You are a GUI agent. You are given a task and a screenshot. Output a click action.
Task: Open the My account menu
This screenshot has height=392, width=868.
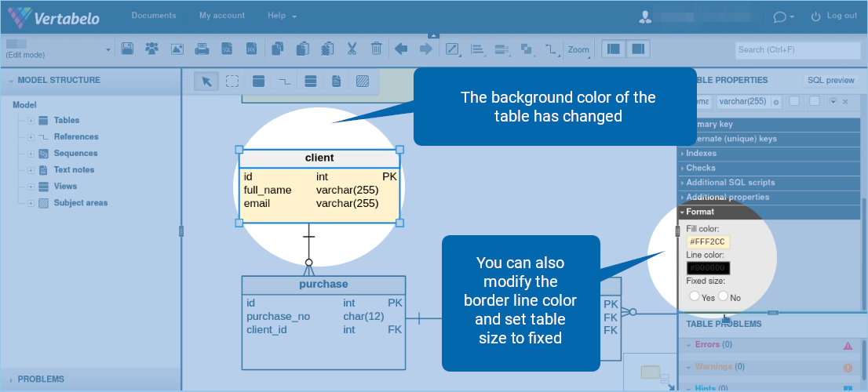tap(222, 16)
